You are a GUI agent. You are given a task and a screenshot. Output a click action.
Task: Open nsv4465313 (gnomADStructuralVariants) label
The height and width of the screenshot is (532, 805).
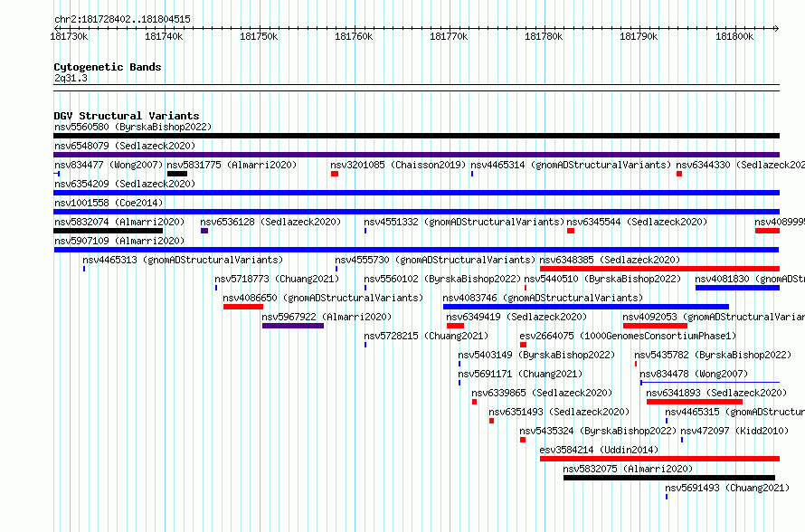(183, 260)
